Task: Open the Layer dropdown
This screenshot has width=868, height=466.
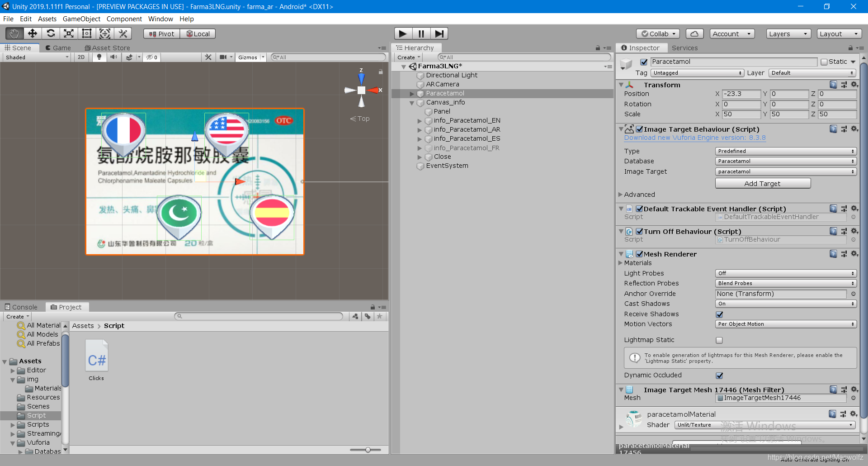Action: point(813,73)
